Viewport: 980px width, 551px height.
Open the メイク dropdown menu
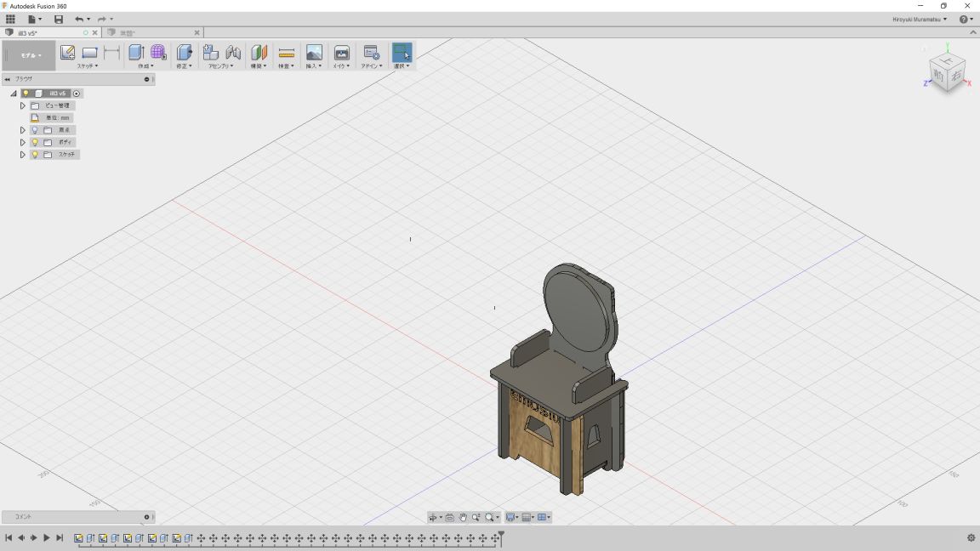pyautogui.click(x=341, y=65)
